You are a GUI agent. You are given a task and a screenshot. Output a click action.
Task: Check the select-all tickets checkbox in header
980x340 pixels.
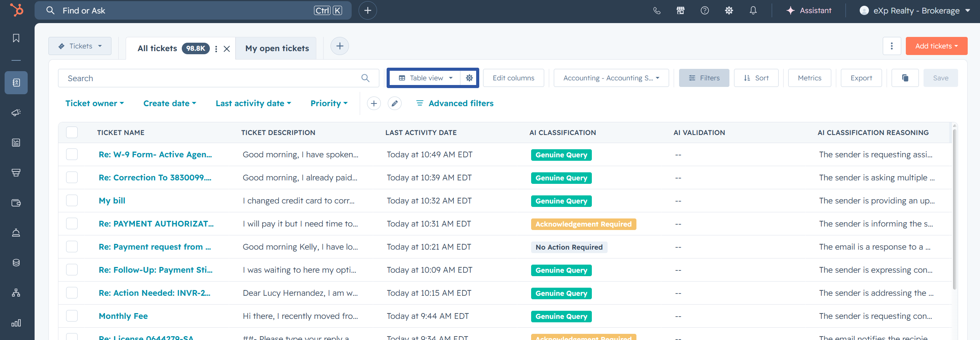(72, 132)
